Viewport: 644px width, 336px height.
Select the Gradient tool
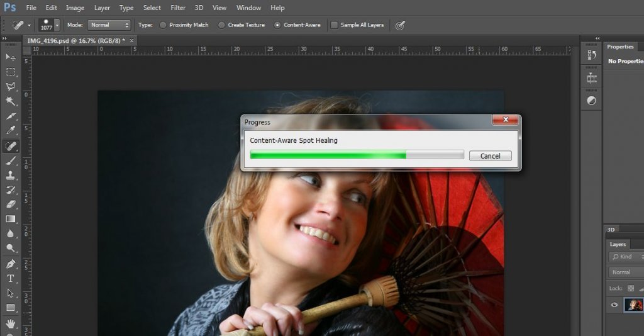11,219
